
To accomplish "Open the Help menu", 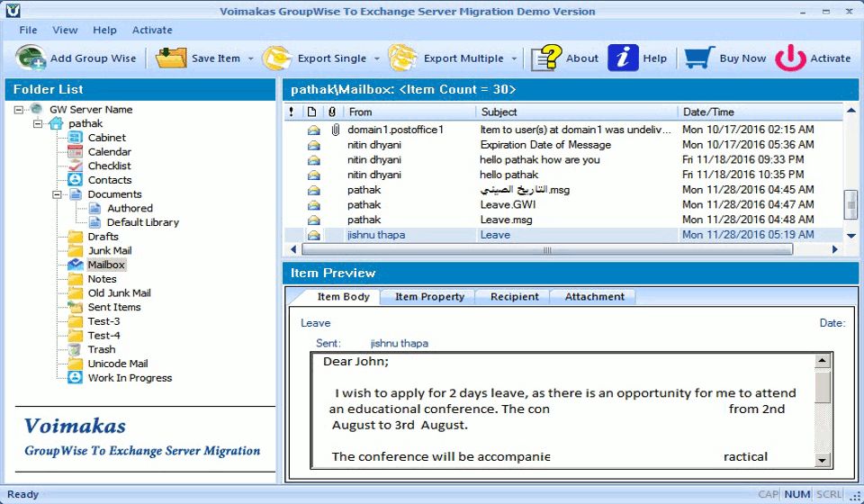I will point(104,30).
